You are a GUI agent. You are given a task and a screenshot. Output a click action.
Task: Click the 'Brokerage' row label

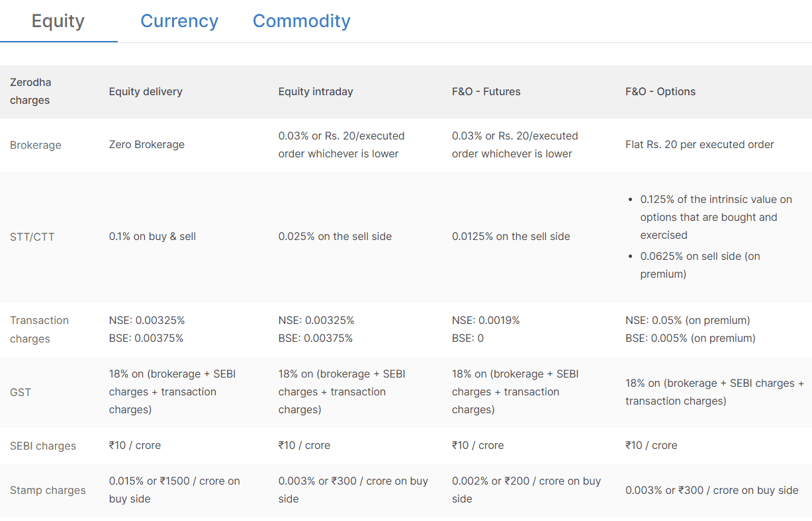click(x=36, y=145)
